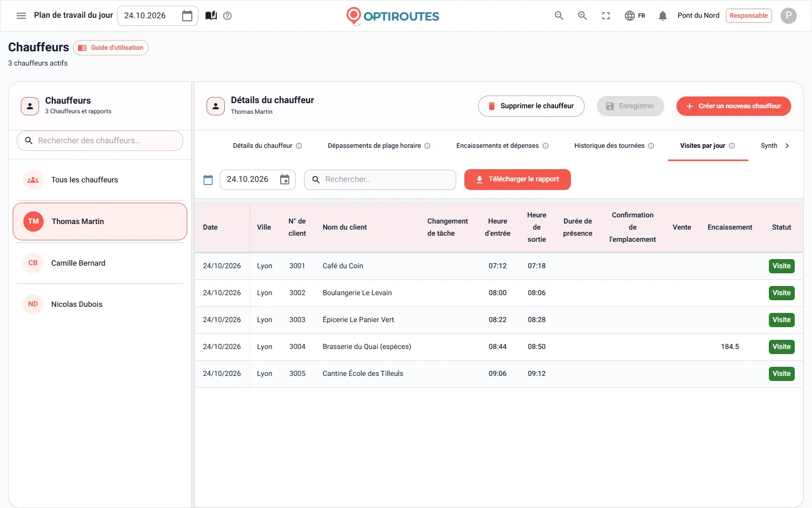
Task: Open the hamburger navigation menu
Action: (x=21, y=16)
